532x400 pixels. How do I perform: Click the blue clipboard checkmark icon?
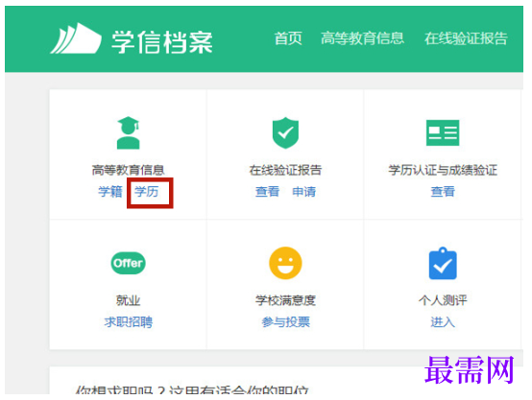click(x=443, y=263)
